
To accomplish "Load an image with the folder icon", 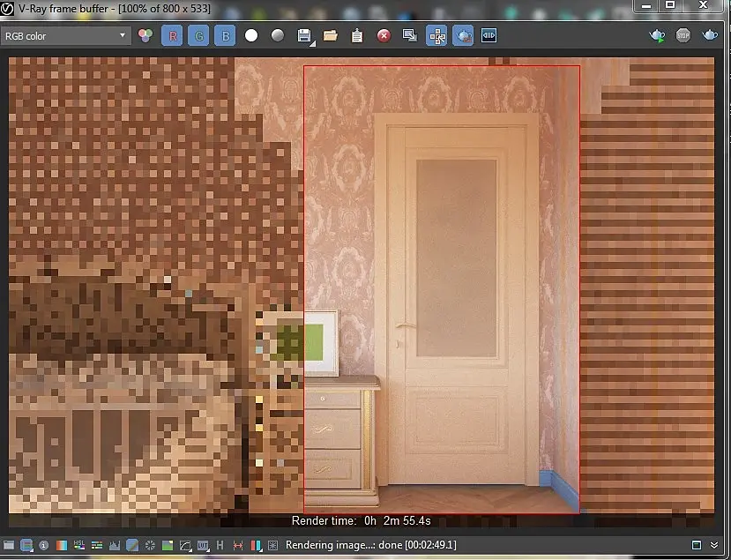I will tap(330, 35).
